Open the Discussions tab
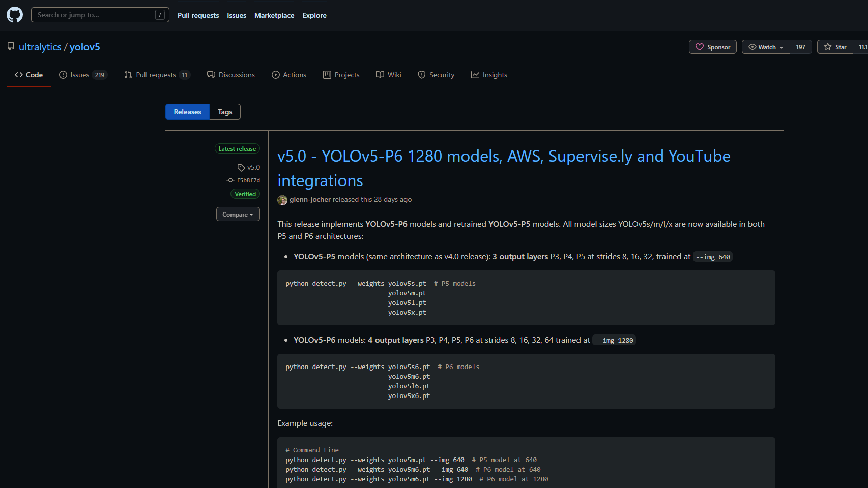Screen dimensions: 868x488 coord(230,75)
